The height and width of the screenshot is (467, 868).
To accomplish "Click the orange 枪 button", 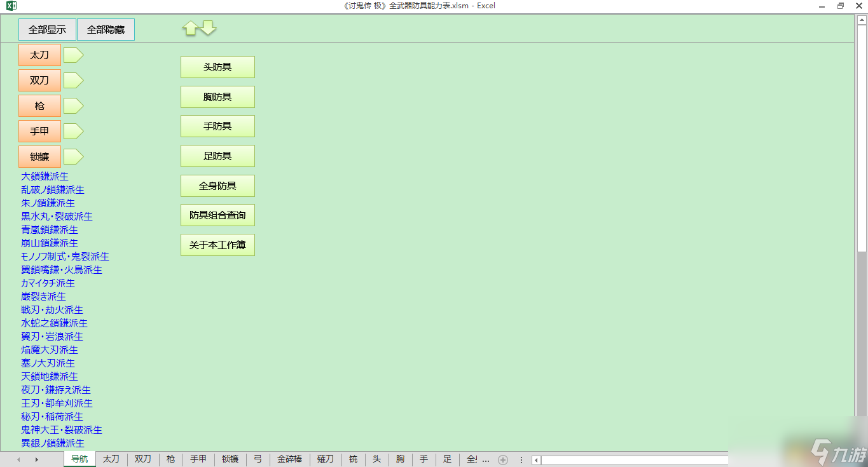I will [x=39, y=106].
